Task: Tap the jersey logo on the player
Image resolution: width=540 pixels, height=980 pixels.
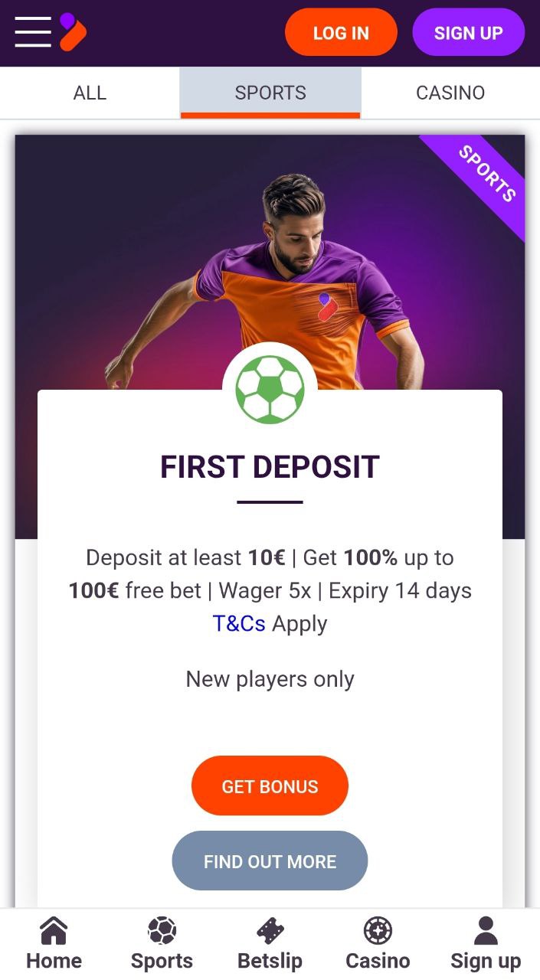Action: pyautogui.click(x=328, y=306)
